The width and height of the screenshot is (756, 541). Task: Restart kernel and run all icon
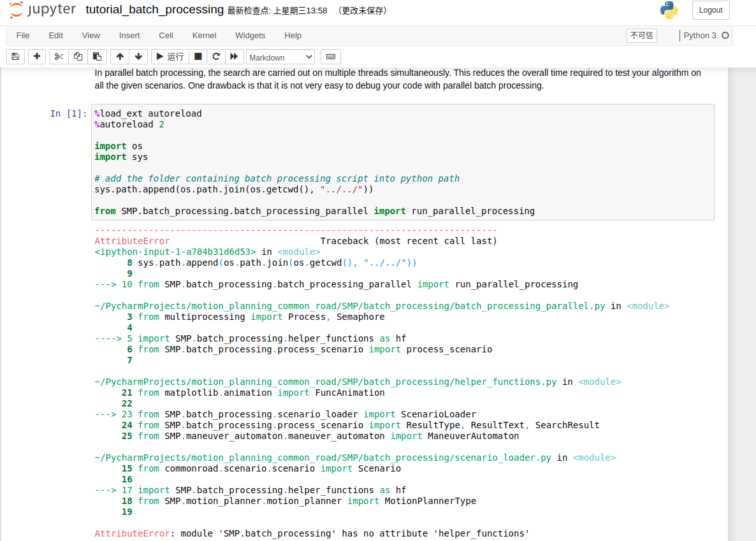tap(234, 57)
